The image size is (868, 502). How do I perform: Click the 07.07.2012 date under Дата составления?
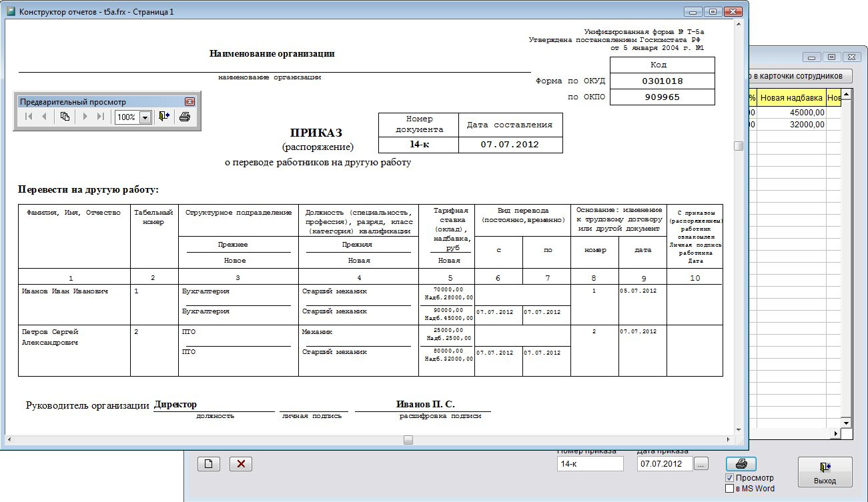pos(510,145)
